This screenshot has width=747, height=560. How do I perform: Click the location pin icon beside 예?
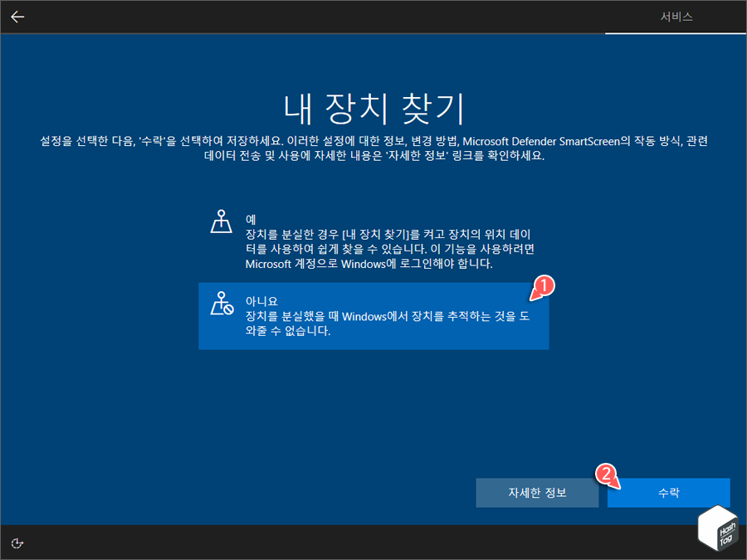(221, 222)
